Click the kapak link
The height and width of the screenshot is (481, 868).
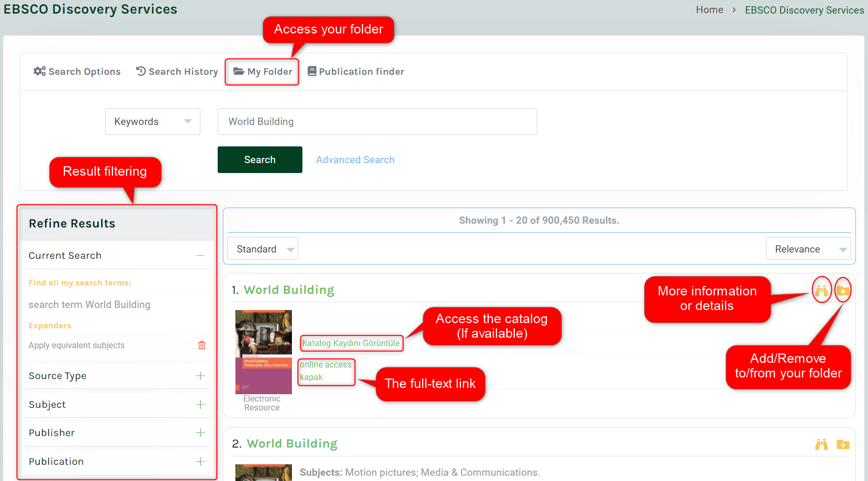(x=311, y=377)
